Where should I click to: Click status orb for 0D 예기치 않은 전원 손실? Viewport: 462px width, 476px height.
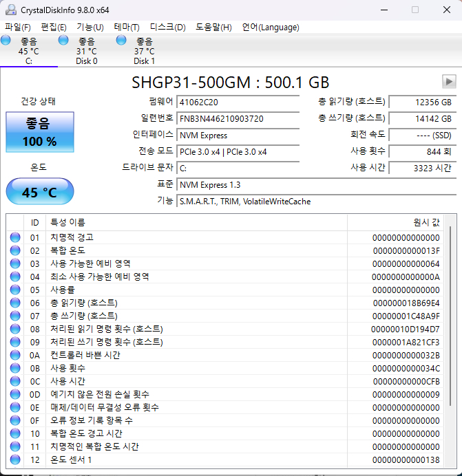click(x=15, y=394)
